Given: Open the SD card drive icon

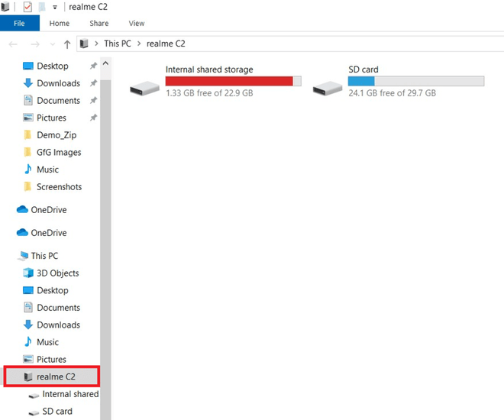Looking at the screenshot, I should pyautogui.click(x=328, y=88).
